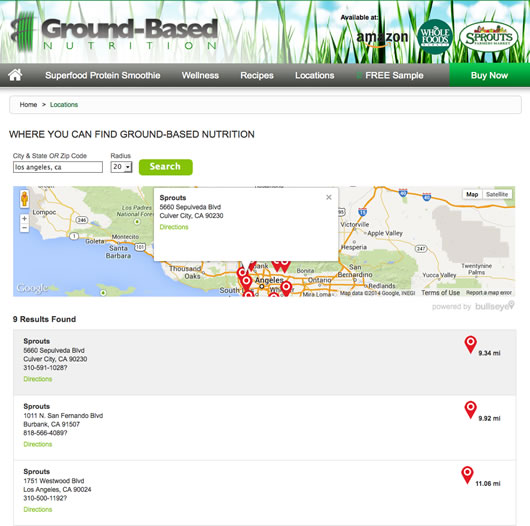The image size is (530, 526).
Task: Open Directions for Culver City Sprouts listing
Action: click(38, 379)
